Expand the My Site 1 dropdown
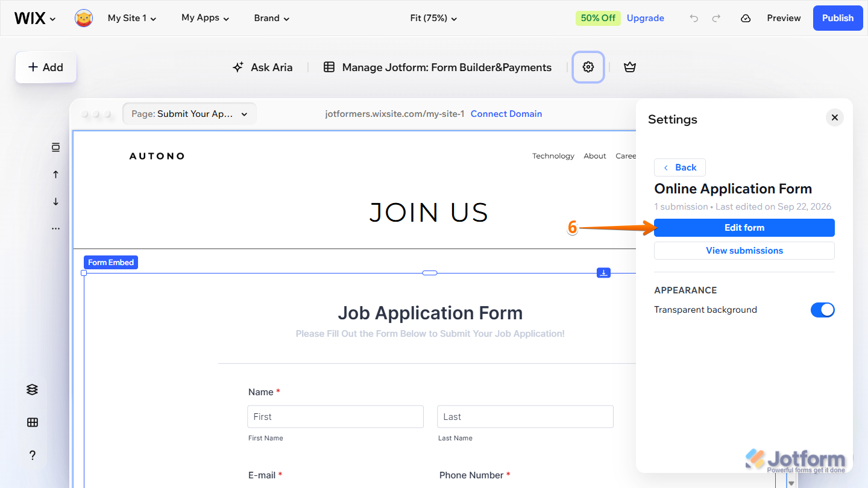 click(132, 18)
